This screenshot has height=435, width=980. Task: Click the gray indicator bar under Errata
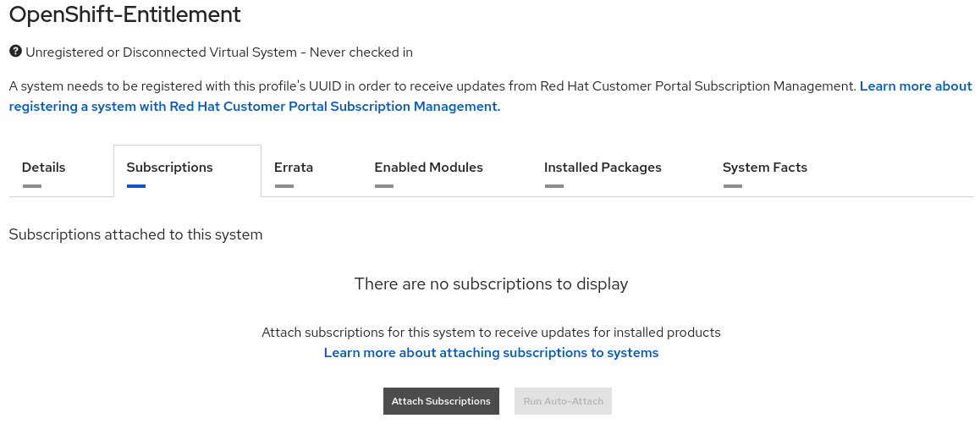point(284,186)
